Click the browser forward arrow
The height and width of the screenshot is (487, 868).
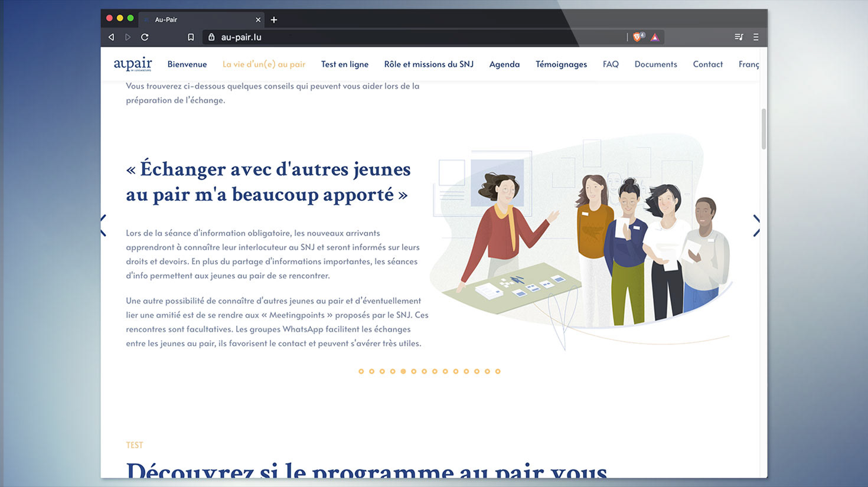128,37
